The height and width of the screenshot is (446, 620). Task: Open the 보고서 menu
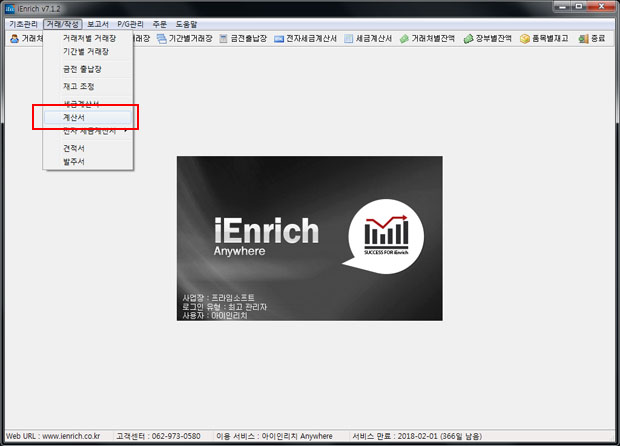(x=98, y=23)
